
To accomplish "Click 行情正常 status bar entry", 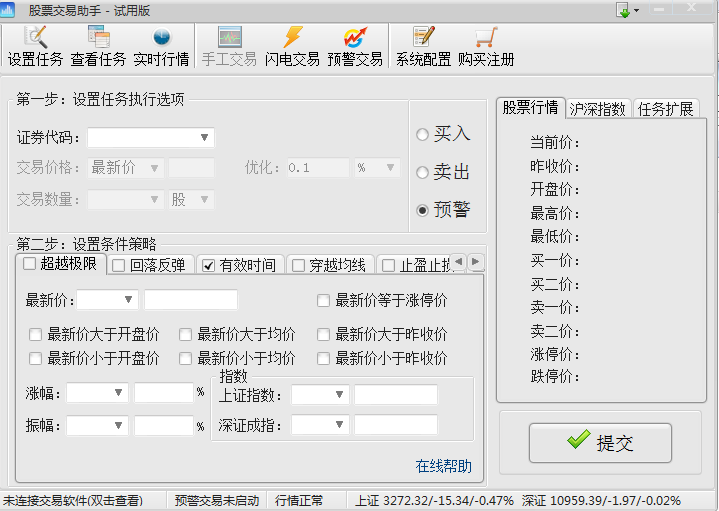I will (x=299, y=500).
